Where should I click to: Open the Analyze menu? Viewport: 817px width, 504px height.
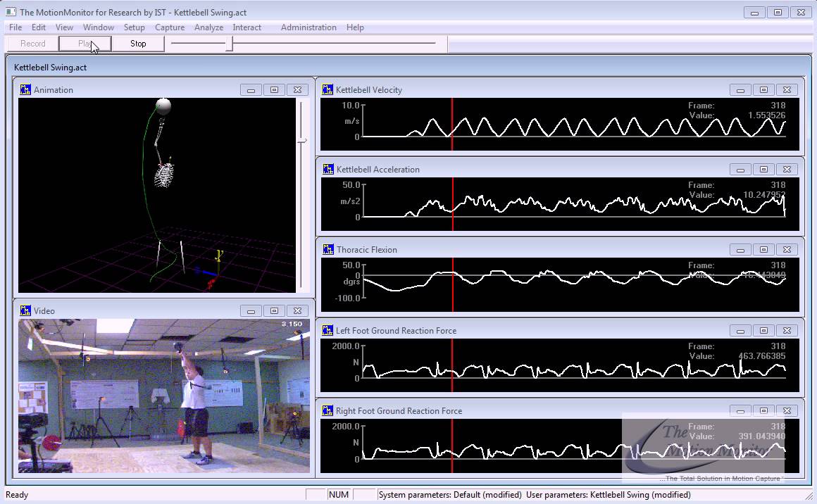[x=208, y=27]
